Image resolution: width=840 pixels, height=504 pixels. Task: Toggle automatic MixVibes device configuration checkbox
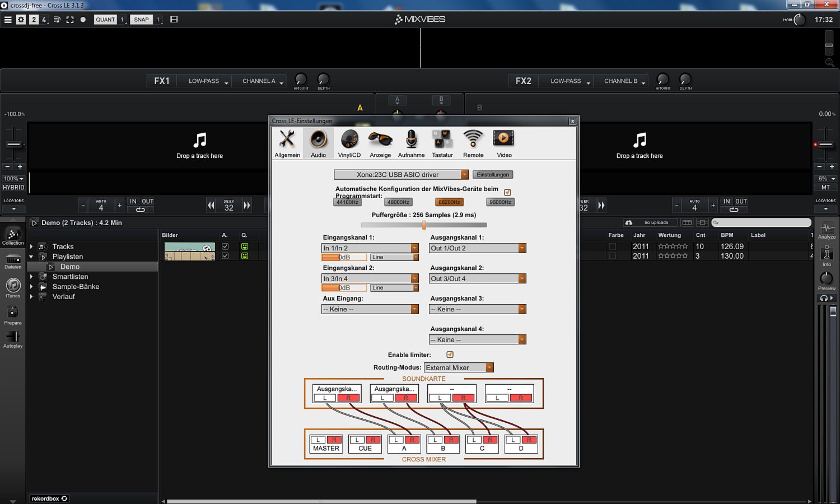[507, 192]
